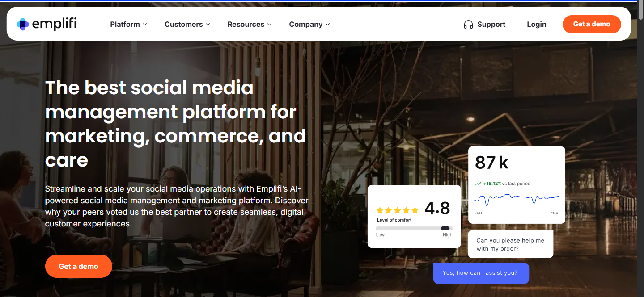Expand the Platform menu chevron
Screen dimensions: 644x297
pyautogui.click(x=145, y=25)
